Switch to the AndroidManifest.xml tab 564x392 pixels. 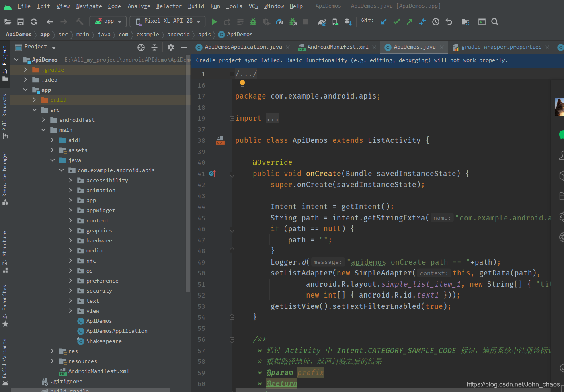337,47
